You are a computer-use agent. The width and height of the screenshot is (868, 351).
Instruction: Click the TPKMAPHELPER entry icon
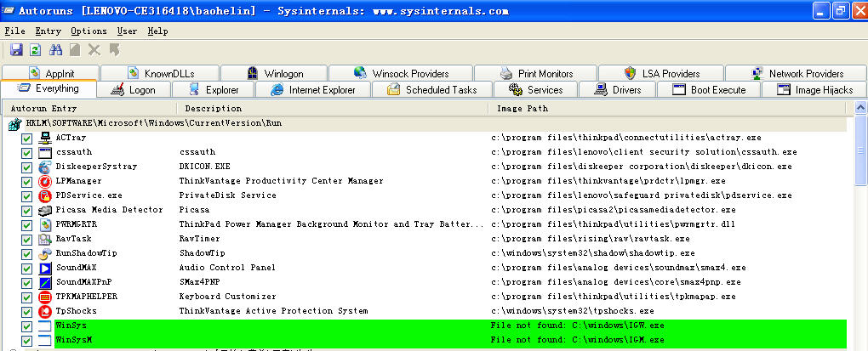click(x=45, y=297)
